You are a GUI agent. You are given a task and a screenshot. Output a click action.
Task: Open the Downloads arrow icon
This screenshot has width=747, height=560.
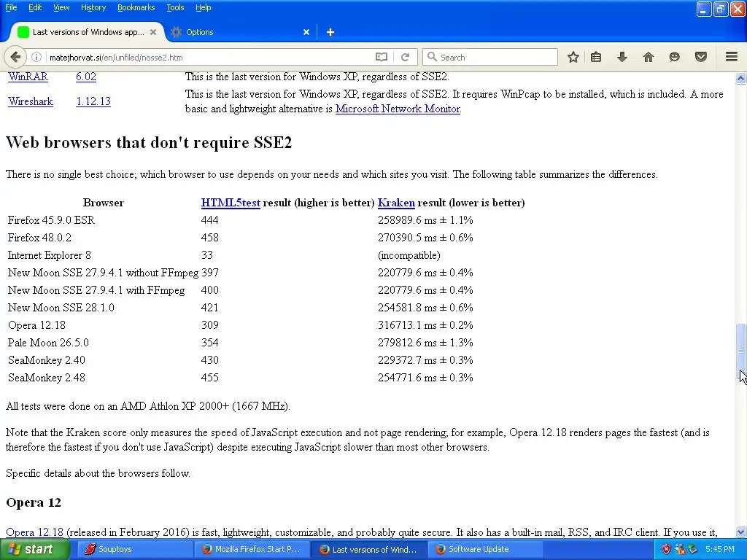pos(622,57)
